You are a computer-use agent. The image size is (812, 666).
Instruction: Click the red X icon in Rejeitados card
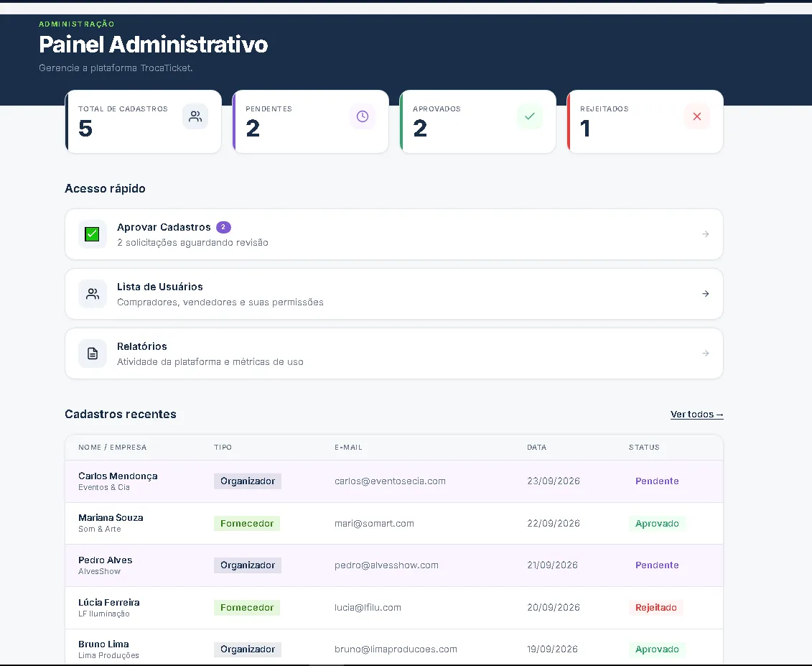pyautogui.click(x=697, y=116)
